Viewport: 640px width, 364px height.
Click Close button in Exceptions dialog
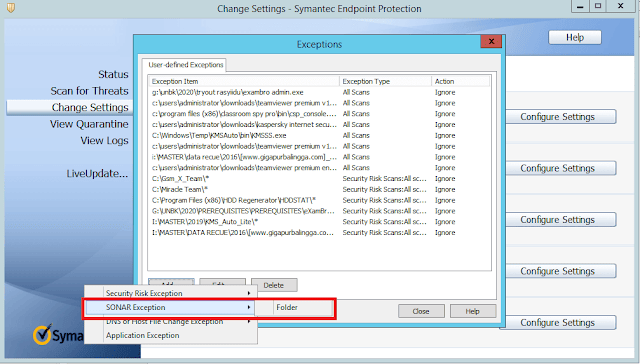(421, 311)
